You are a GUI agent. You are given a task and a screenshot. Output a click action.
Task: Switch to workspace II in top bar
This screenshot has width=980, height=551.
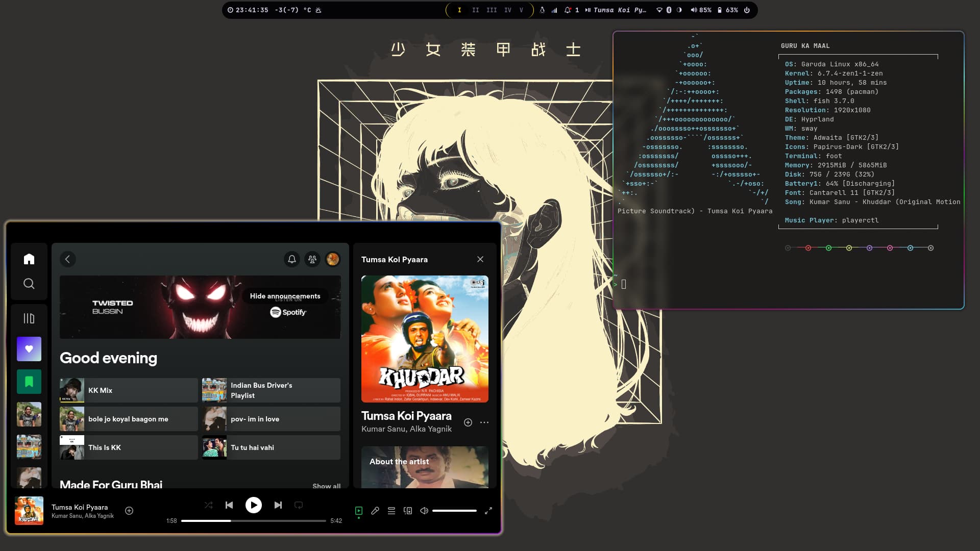[x=476, y=10]
